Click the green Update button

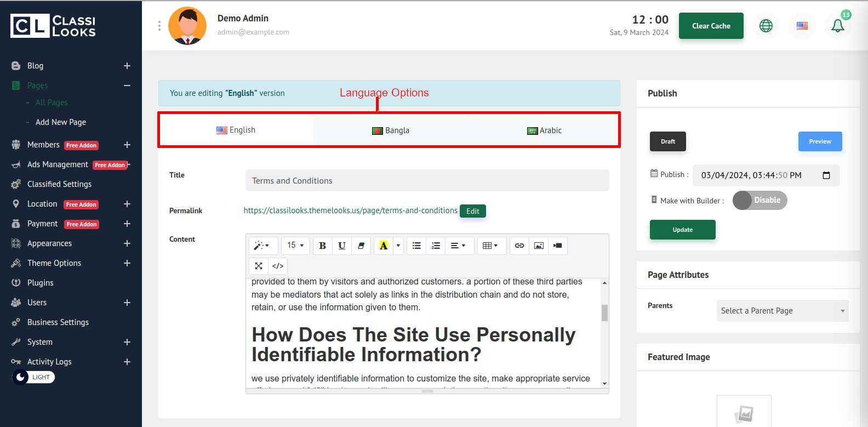tap(682, 230)
